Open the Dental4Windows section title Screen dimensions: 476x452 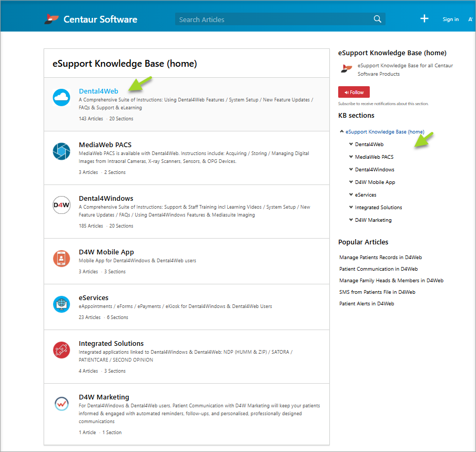click(x=106, y=198)
